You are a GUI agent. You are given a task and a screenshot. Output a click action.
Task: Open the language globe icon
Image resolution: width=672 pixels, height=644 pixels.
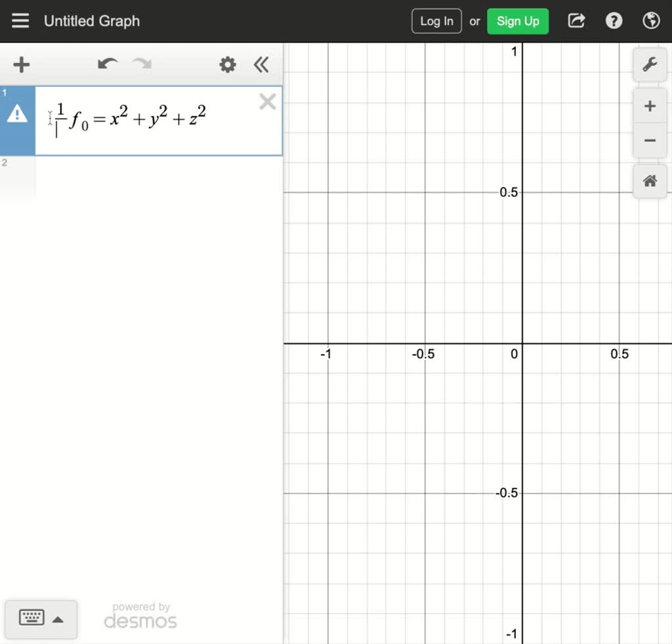tap(651, 20)
